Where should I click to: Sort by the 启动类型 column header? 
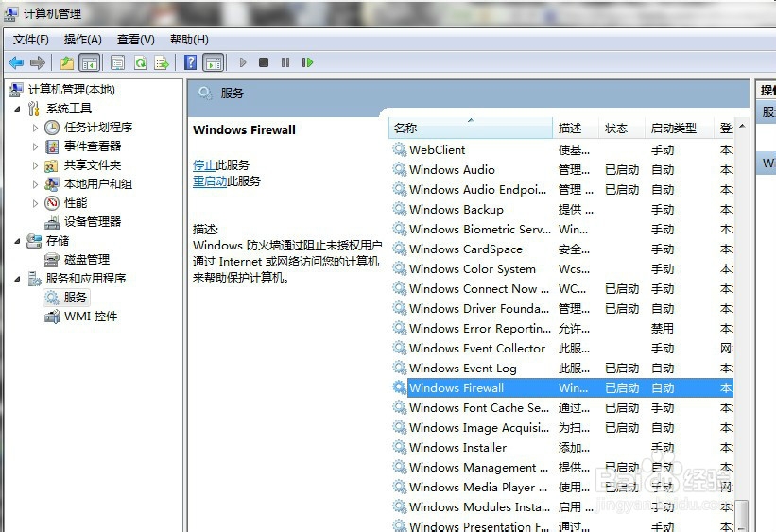(680, 129)
